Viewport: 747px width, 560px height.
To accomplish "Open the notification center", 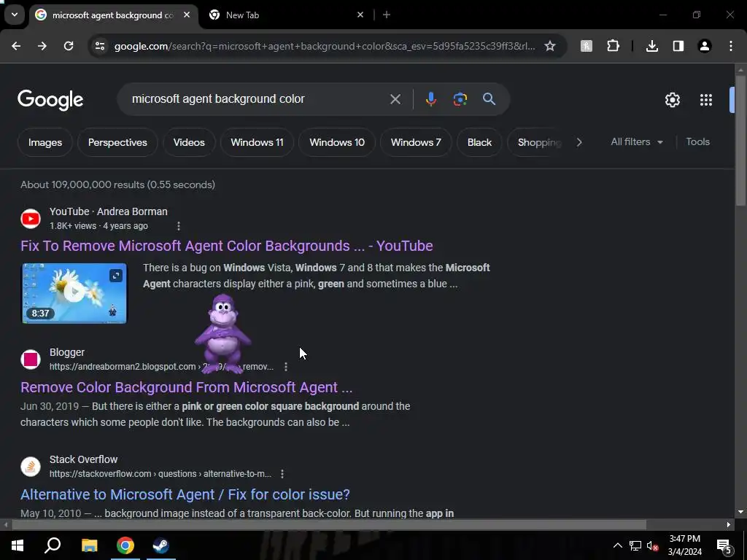I will (724, 547).
